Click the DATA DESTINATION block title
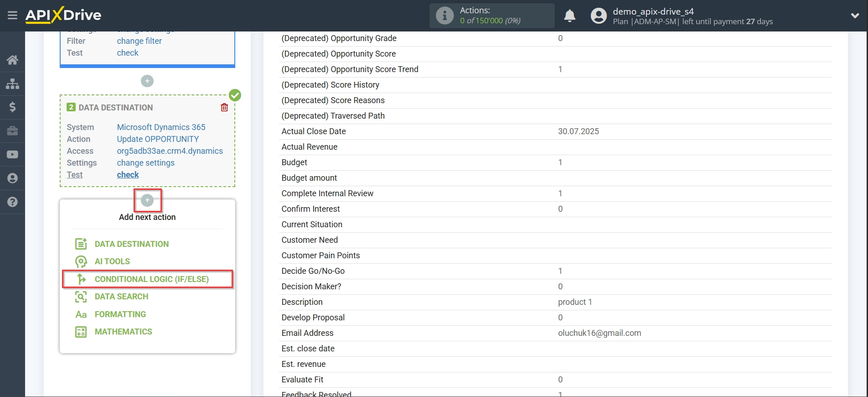 pos(116,108)
